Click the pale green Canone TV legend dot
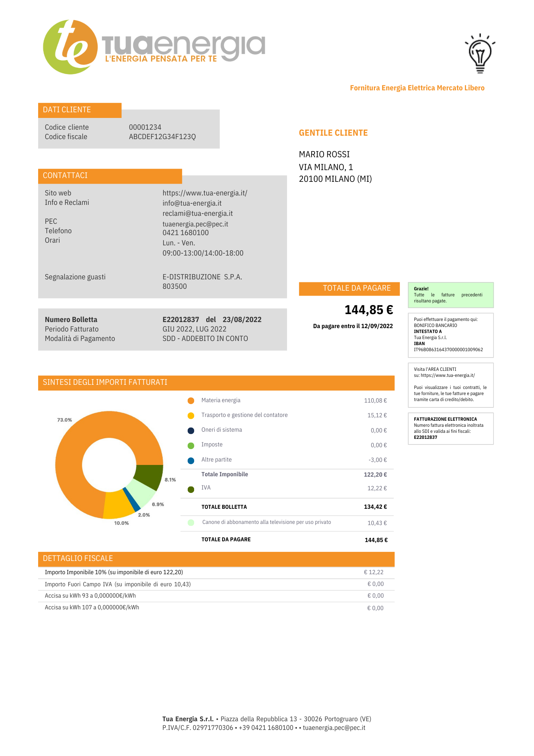Image resolution: width=534 pixels, height=756 pixels. 191,522
